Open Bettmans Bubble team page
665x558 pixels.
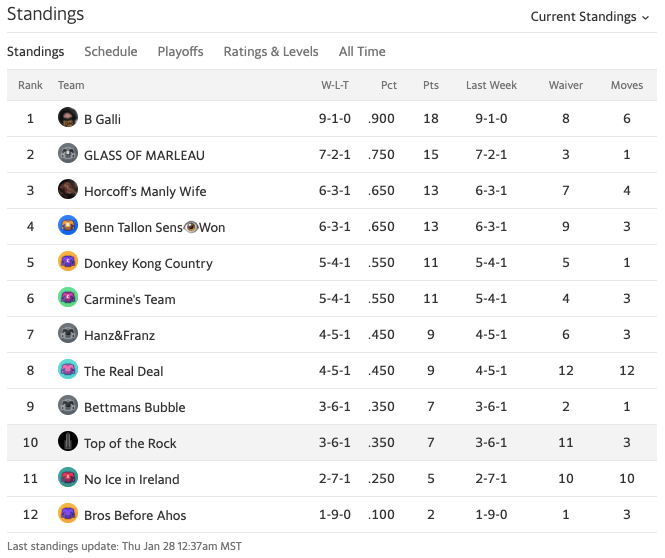point(134,407)
